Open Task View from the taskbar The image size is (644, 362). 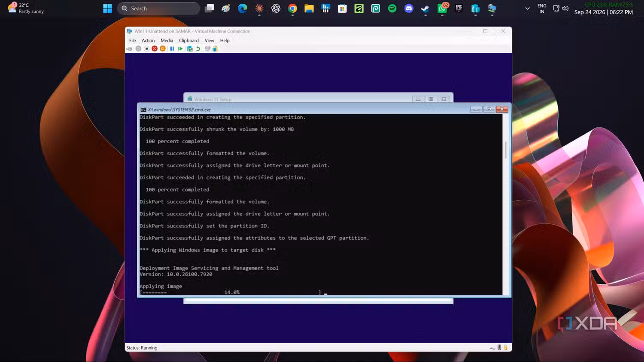[210, 9]
